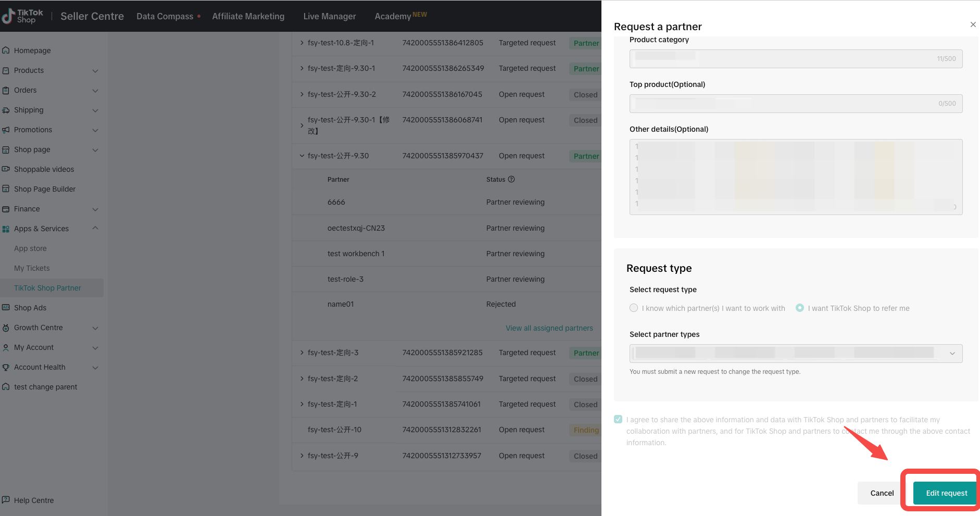Screen dimensions: 980x516
Task: Collapse the Apps & Services section
Action: pyautogui.click(x=95, y=229)
